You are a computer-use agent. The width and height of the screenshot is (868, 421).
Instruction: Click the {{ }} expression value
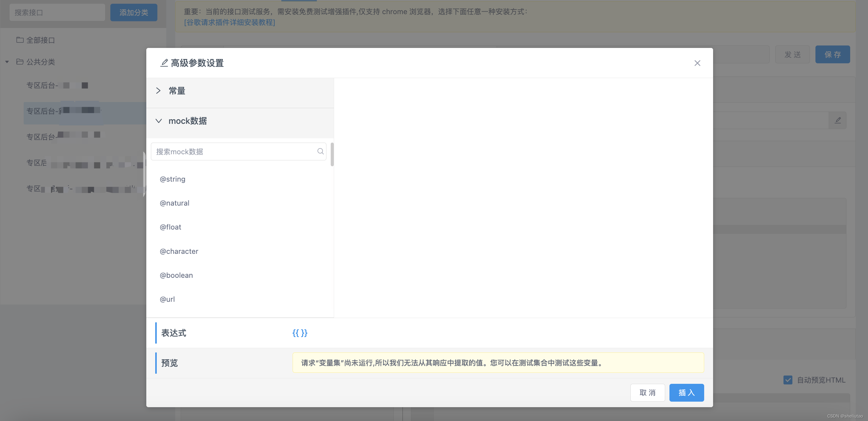[300, 333]
